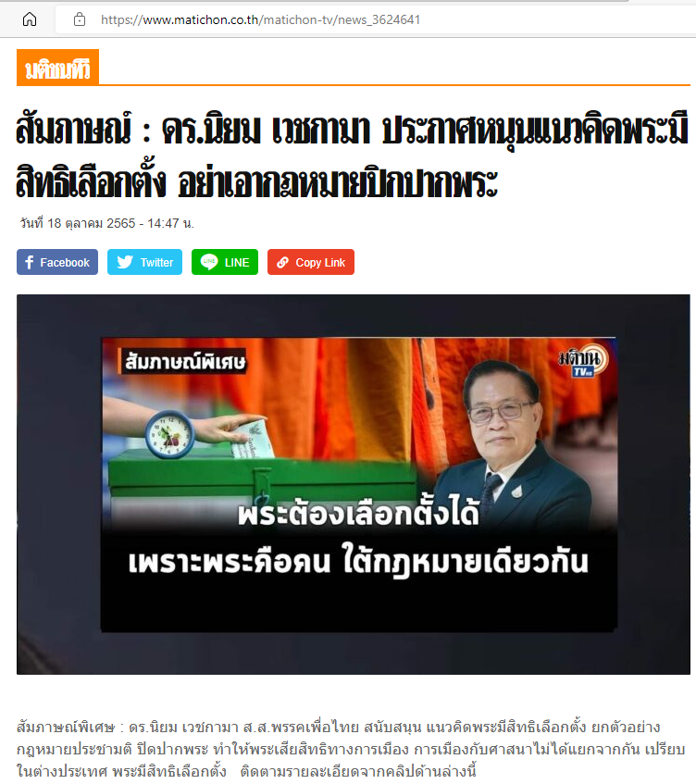Open the interview video thumbnail

pyautogui.click(x=353, y=484)
